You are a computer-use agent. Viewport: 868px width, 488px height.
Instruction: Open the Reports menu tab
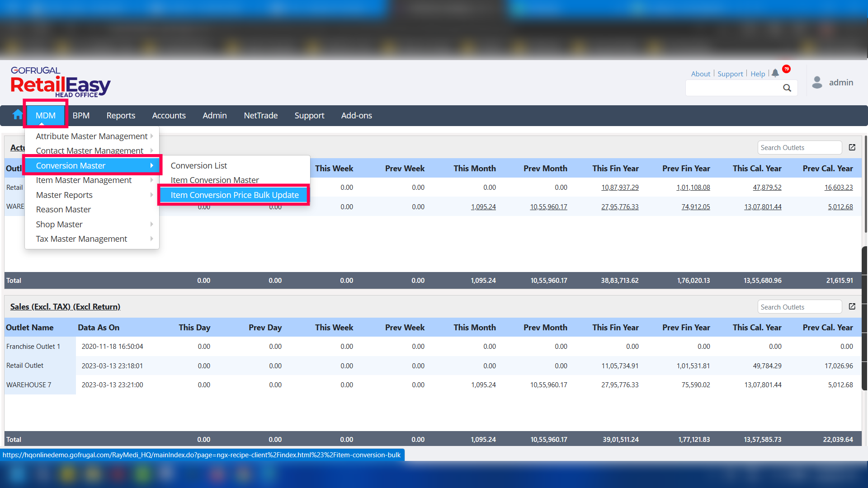click(x=121, y=115)
